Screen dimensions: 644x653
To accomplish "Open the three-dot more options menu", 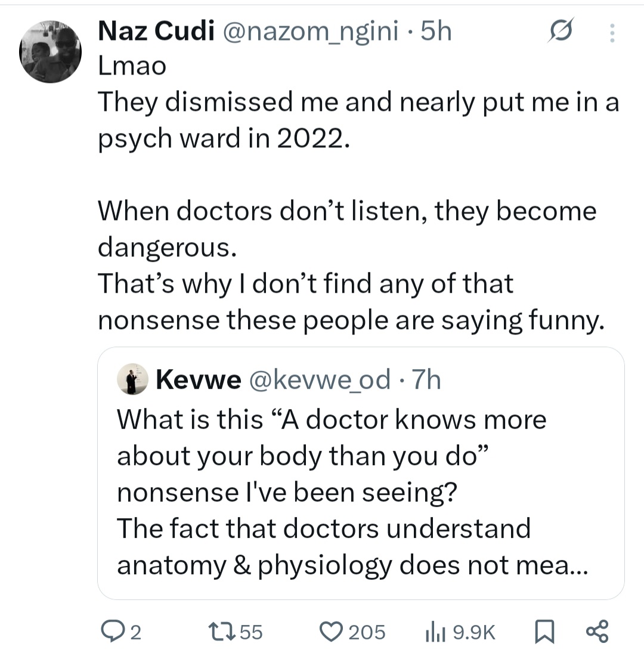I will click(x=611, y=33).
